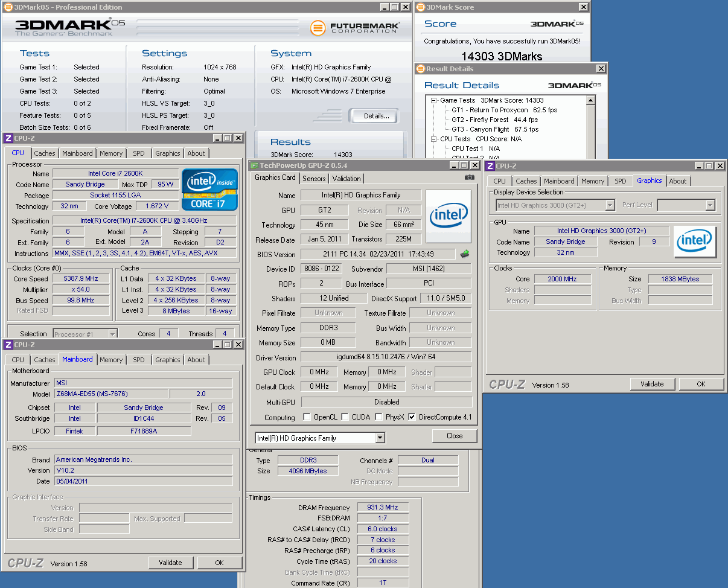Toggle the PhysX checkbox
Screen dimensions: 728x588
pos(378,417)
